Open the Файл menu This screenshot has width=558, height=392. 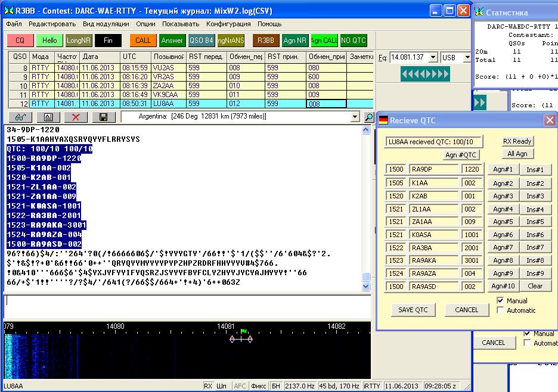click(x=14, y=24)
